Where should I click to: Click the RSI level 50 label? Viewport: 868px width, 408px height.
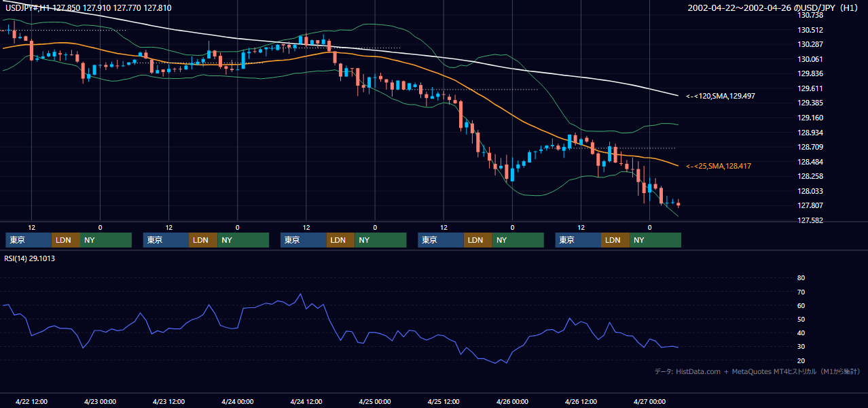click(801, 319)
